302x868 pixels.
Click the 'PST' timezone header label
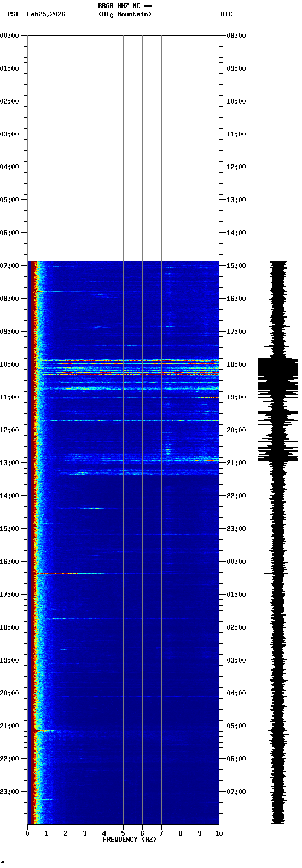click(13, 14)
